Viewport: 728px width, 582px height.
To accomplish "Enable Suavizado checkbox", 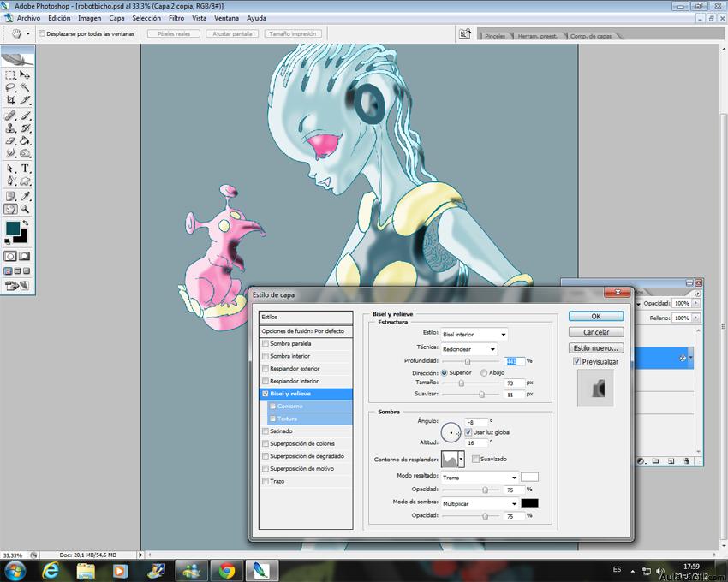I will [475, 460].
